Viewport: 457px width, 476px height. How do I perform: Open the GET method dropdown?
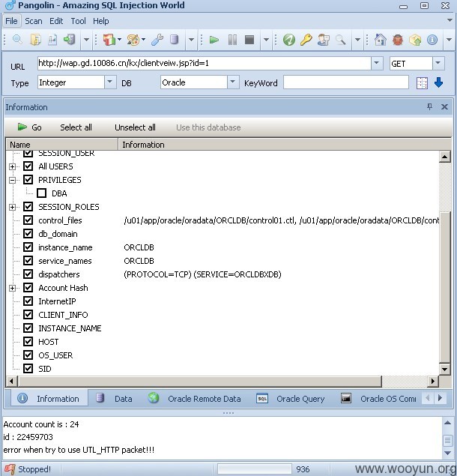[x=438, y=63]
